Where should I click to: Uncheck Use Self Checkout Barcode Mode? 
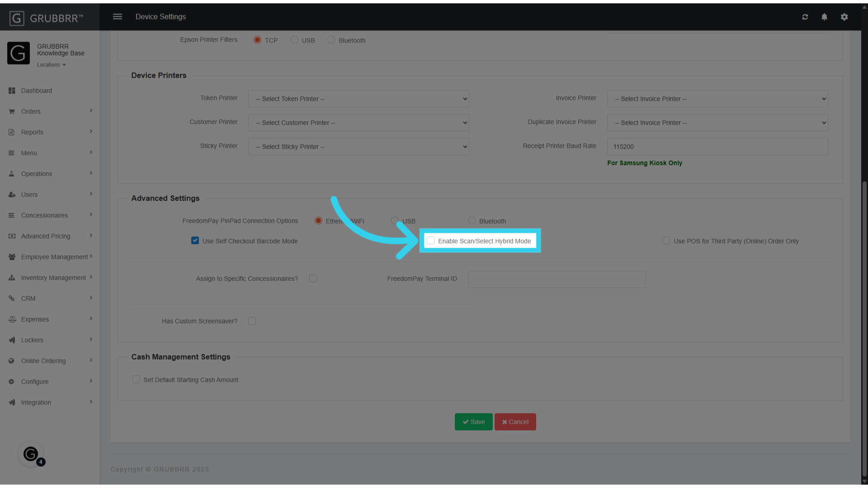pos(195,240)
